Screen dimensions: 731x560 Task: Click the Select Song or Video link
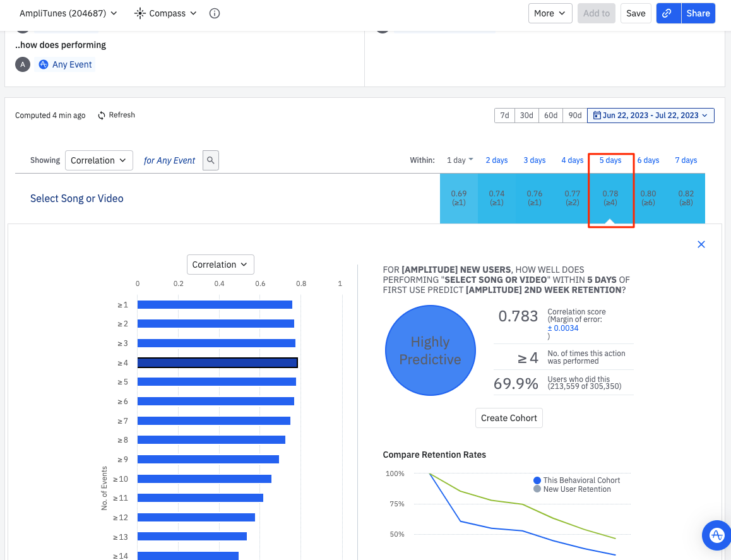coord(77,198)
